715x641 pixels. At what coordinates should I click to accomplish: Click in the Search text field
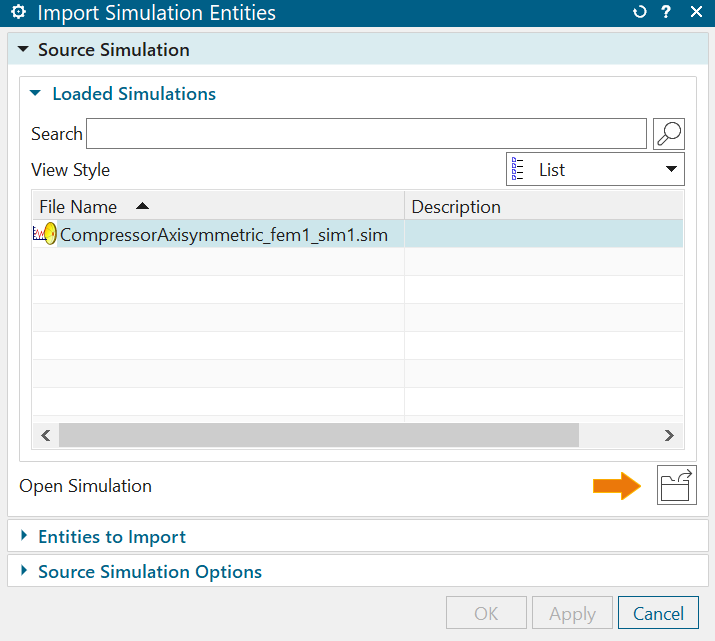click(366, 134)
